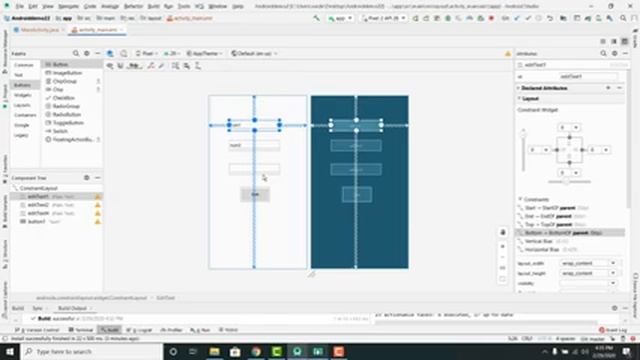Screen dimensions: 640x360
Task: Minimize the Palette panel
Action: click(98, 53)
